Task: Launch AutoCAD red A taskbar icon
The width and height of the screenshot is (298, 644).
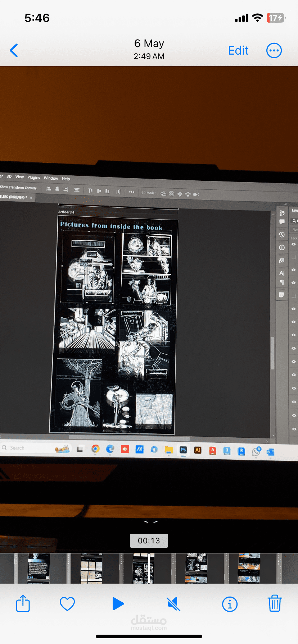Action: 212,451
